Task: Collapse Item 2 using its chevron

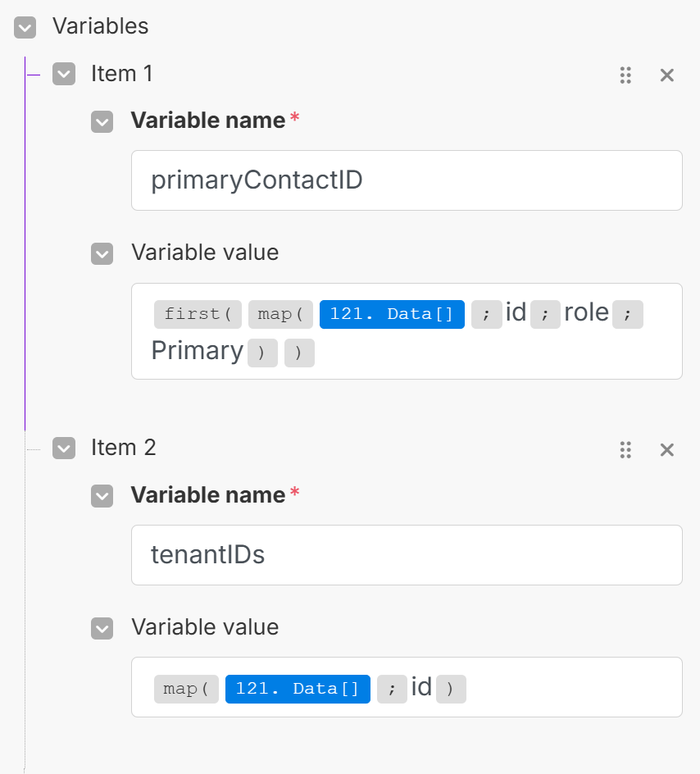Action: coord(64,448)
